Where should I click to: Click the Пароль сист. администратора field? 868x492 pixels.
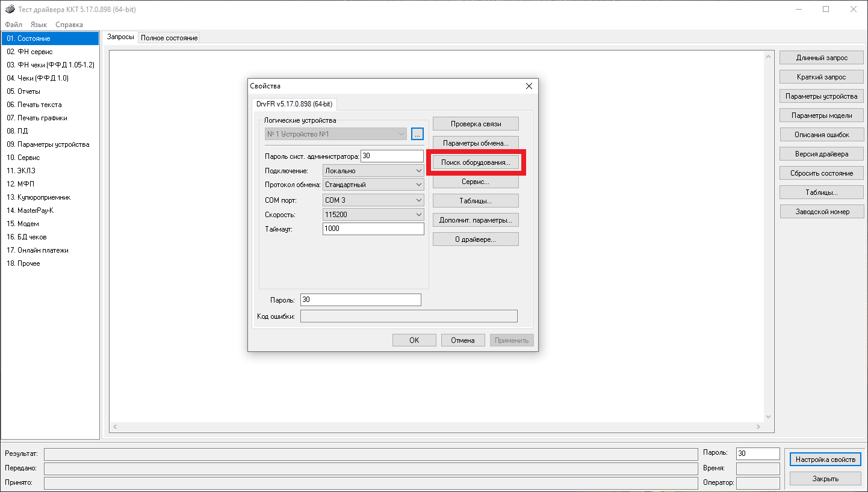click(392, 156)
